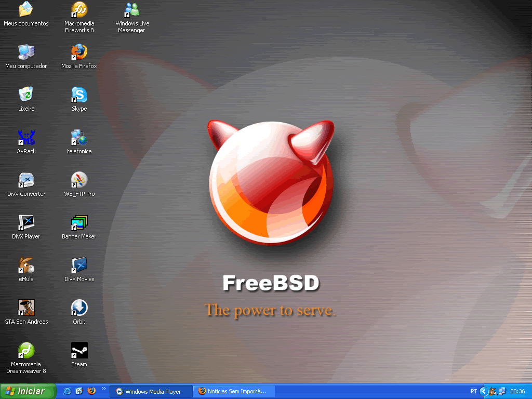Launch Internet Explorer from Quick Launch

(67, 391)
